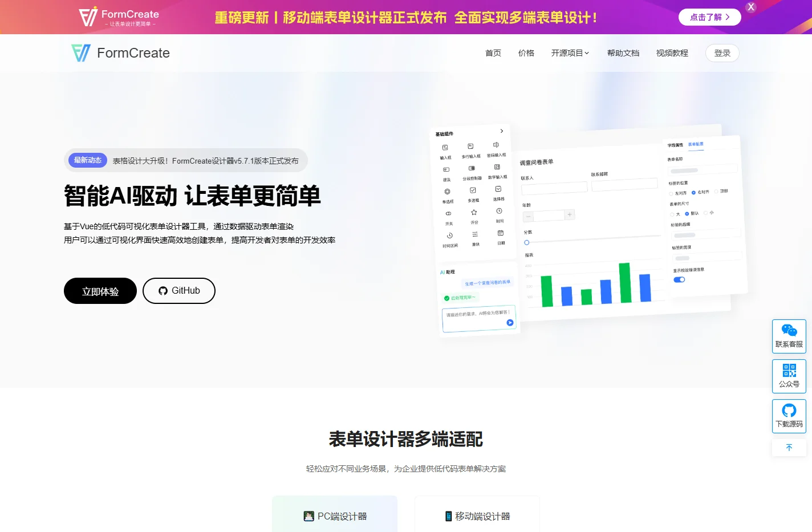Select the 顶部 radio option
This screenshot has height=532, width=812.
point(721,191)
